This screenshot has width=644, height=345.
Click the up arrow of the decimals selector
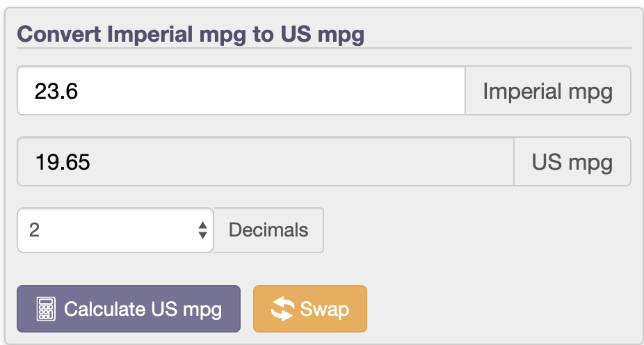(x=202, y=225)
